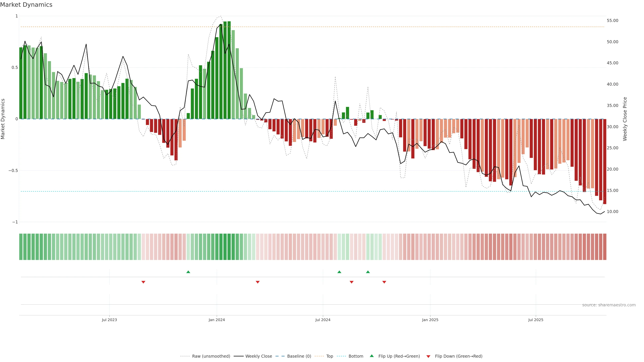Click the source: sharemaestro.com text
This screenshot has height=362, width=644.
pos(609,305)
